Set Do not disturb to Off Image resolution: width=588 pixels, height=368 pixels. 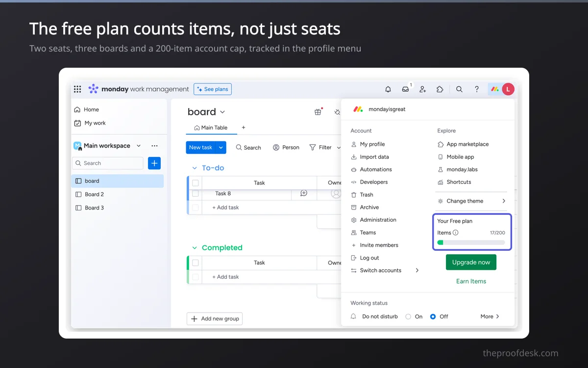pyautogui.click(x=433, y=316)
